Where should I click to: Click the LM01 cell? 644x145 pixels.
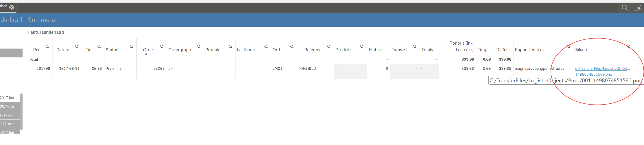(x=277, y=69)
